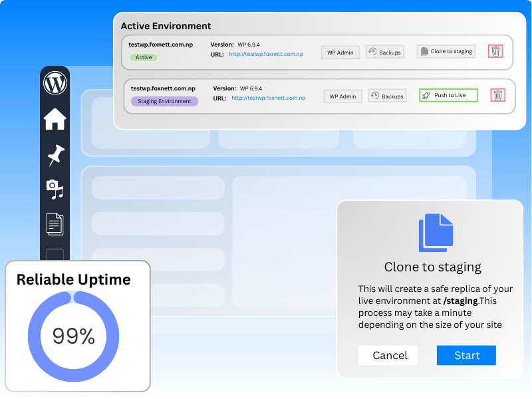The image size is (532, 399).
Task: Open the staging site URL link
Action: (x=268, y=97)
